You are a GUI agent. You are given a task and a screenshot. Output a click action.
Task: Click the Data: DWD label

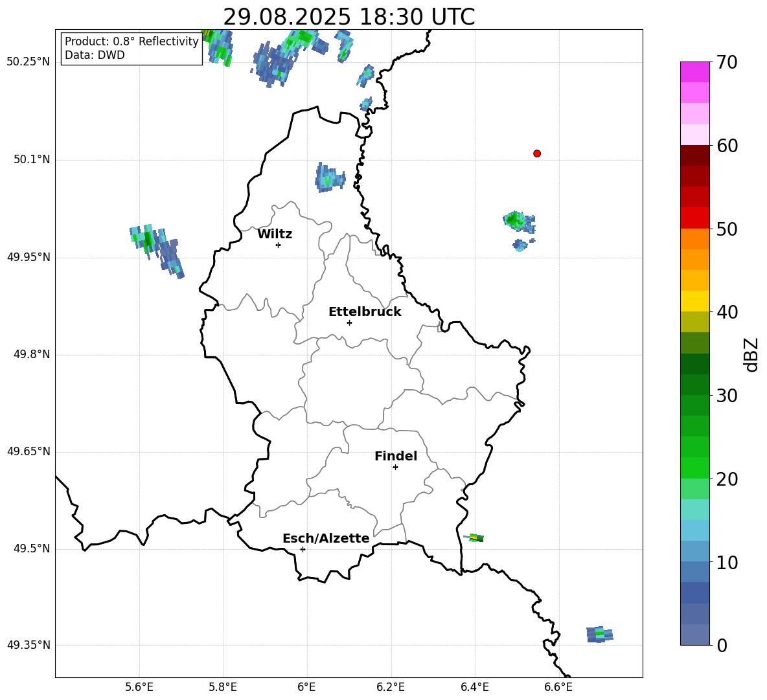tap(95, 55)
